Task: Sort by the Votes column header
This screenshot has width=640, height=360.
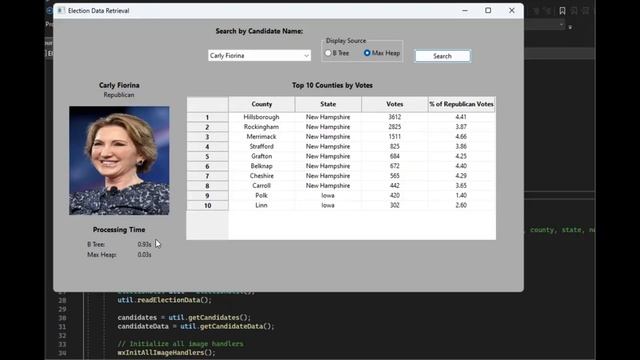Action: [x=395, y=104]
